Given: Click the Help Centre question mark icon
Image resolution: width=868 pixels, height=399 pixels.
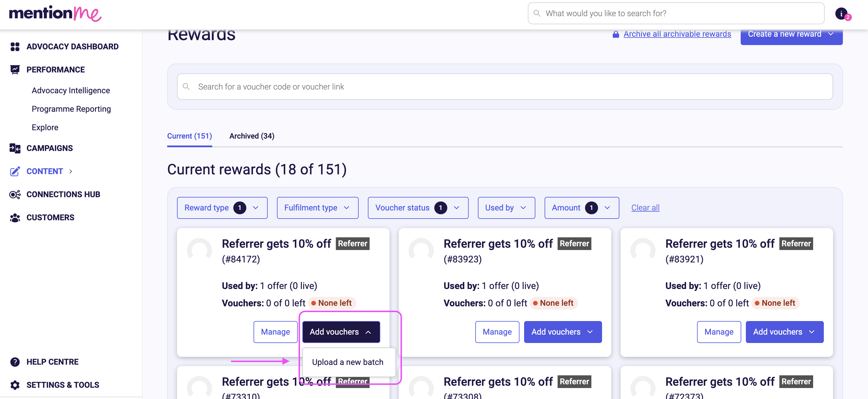Looking at the screenshot, I should pos(15,362).
